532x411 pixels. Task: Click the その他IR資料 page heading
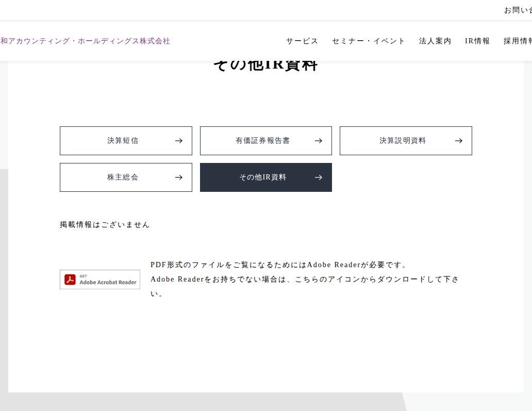(265, 65)
